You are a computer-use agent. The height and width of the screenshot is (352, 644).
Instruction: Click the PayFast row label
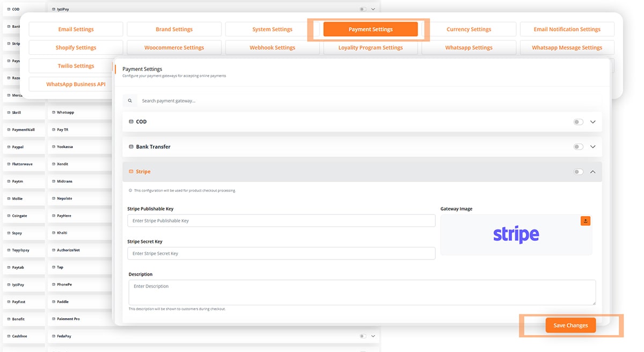[19, 301]
